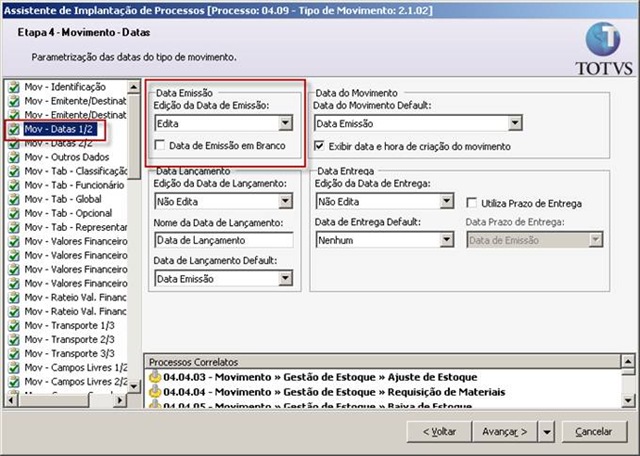Click step list horizontal scroll right arrow

[120, 400]
